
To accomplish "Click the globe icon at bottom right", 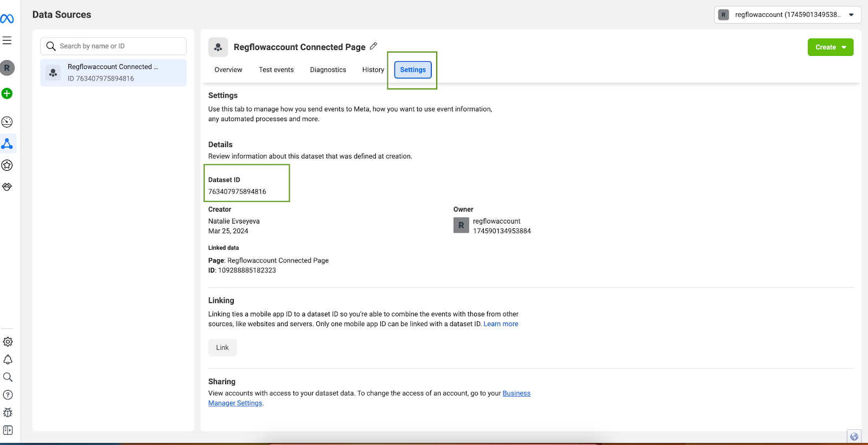I will tap(854, 437).
